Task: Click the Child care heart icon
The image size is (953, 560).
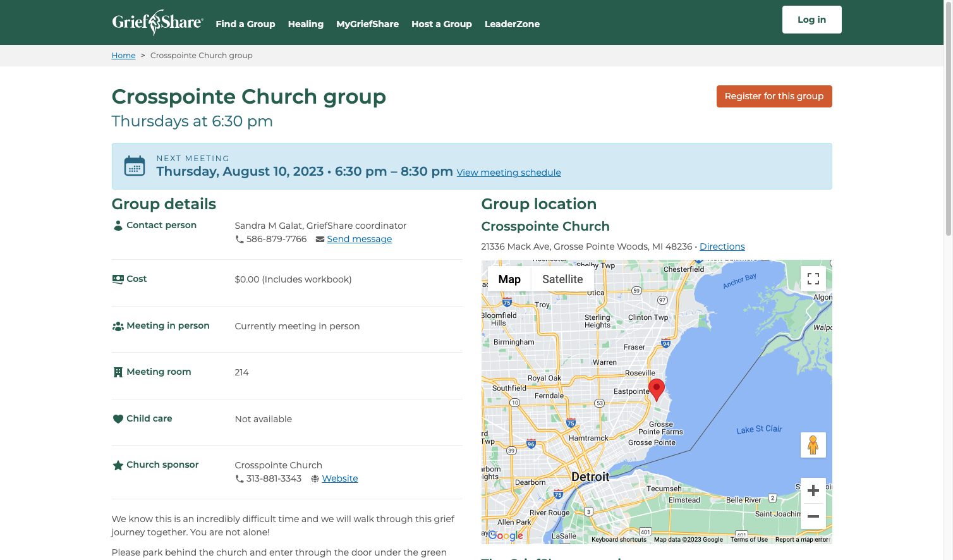Action: pyautogui.click(x=118, y=419)
